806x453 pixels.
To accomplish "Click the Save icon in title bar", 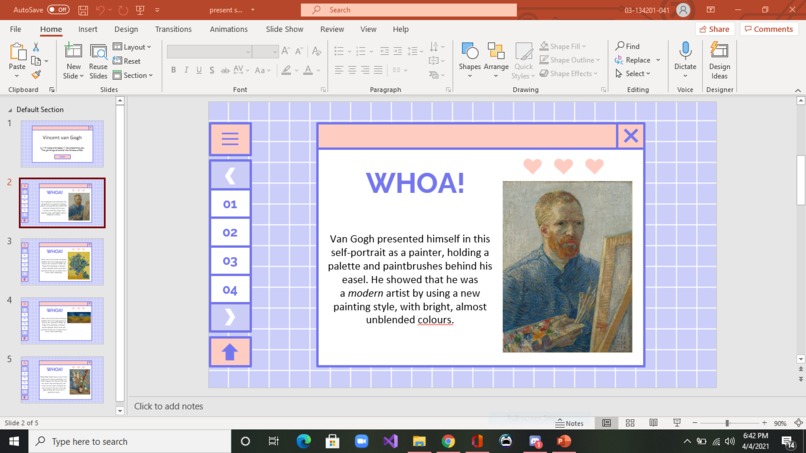I will (x=83, y=10).
